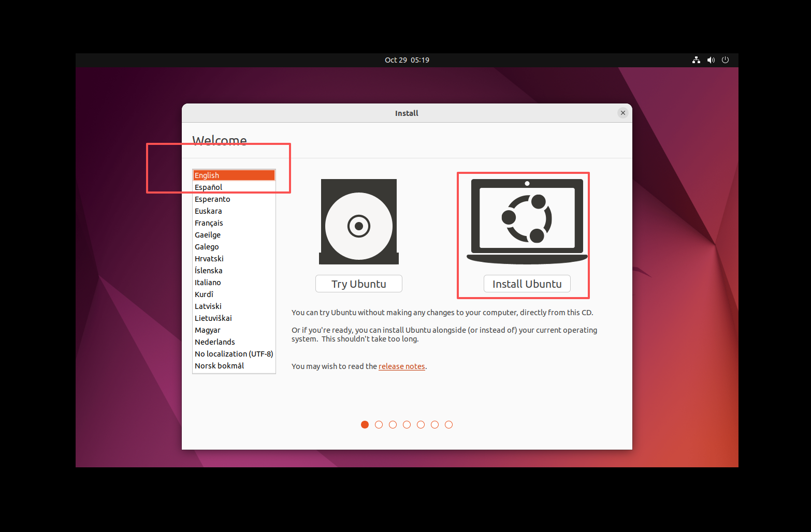Select Íslenska in the language list
The height and width of the screenshot is (532, 811).
(x=234, y=271)
